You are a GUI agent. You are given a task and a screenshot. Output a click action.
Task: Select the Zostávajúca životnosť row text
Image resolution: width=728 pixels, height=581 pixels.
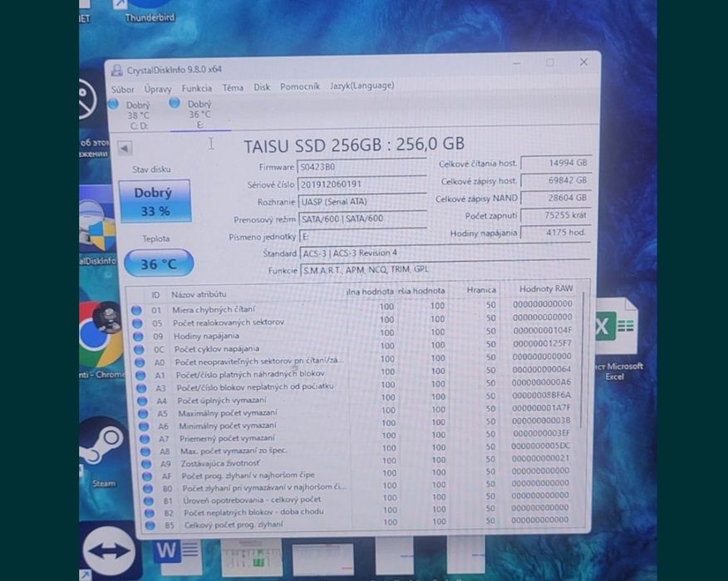coord(220,464)
